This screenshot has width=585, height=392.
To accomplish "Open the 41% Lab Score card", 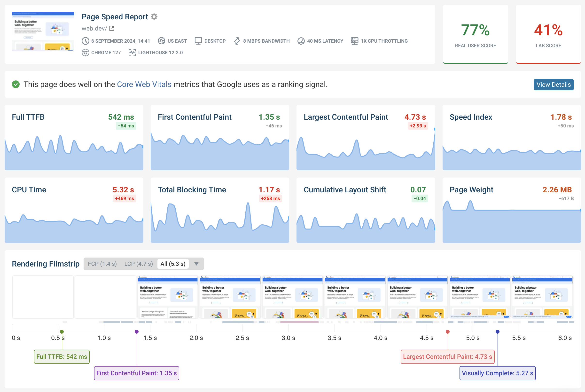I will 548,34.
